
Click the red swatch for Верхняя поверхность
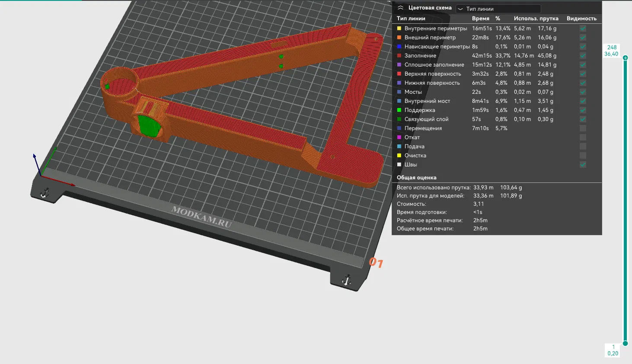pos(399,74)
